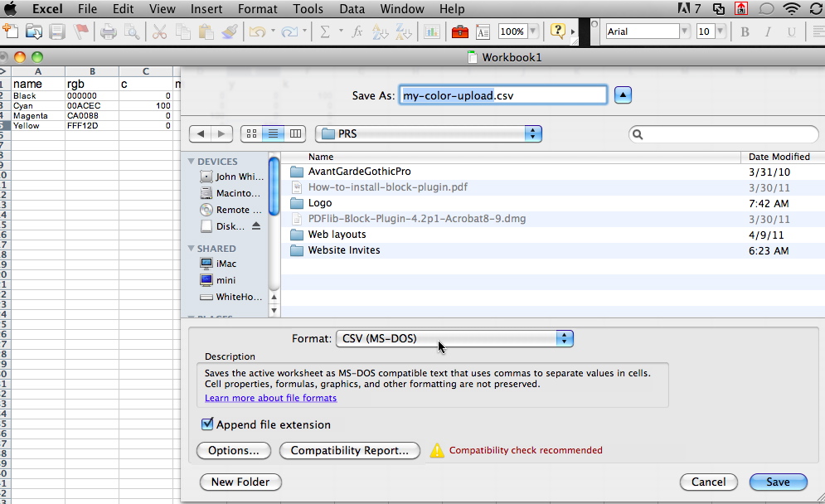Click the Options... button

[x=234, y=450]
